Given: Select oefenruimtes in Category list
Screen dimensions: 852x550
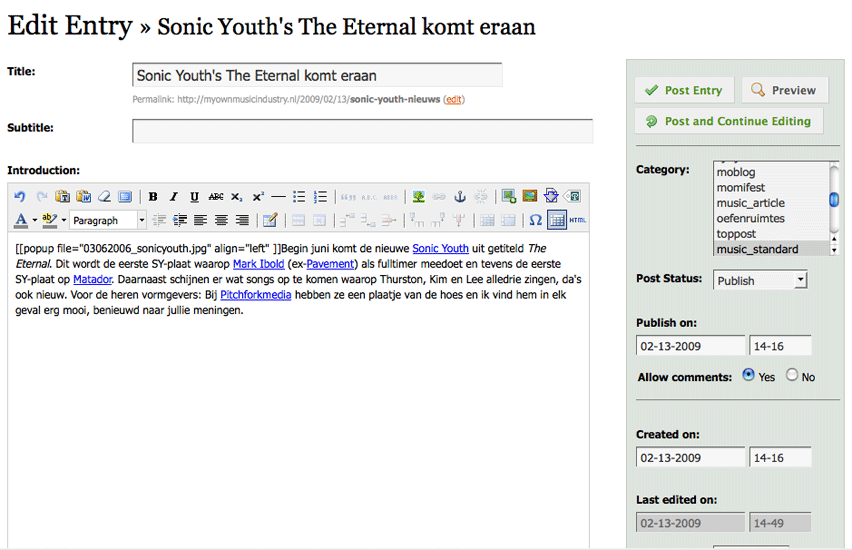Looking at the screenshot, I should (x=772, y=218).
